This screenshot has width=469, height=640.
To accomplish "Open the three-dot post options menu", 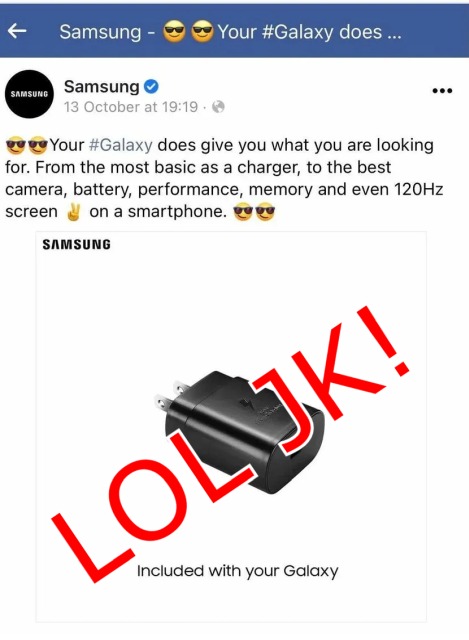I will (x=442, y=91).
